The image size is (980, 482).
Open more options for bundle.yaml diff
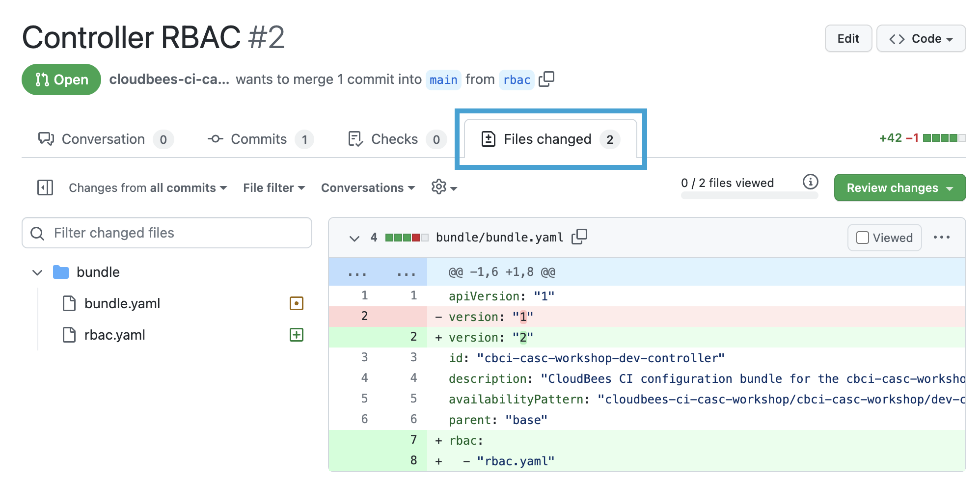[942, 237]
